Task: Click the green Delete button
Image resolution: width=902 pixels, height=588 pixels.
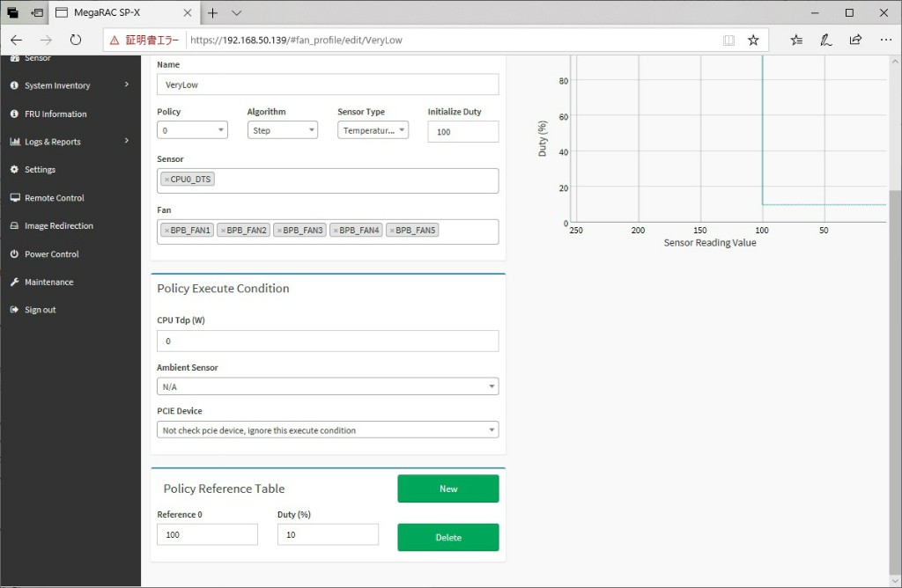Action: 447,537
